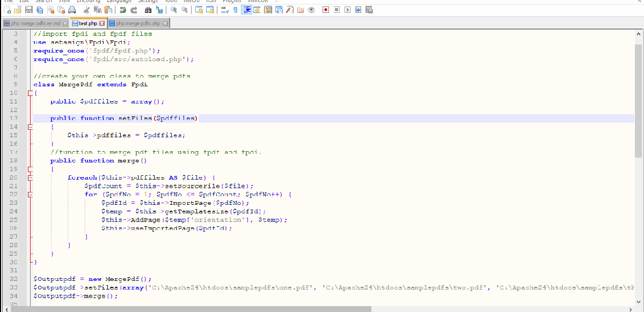Click the Save All icon
The image size is (644, 312).
[x=39, y=9]
